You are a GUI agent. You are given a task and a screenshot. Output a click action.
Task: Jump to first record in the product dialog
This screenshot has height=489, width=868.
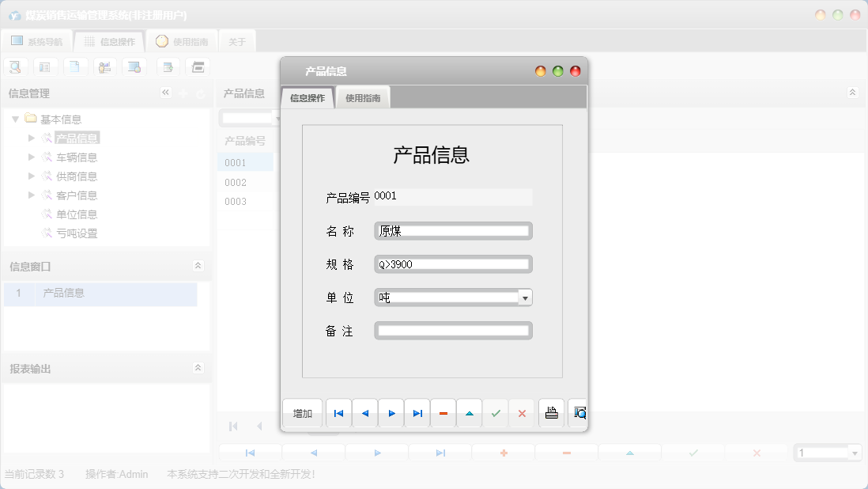pyautogui.click(x=338, y=413)
